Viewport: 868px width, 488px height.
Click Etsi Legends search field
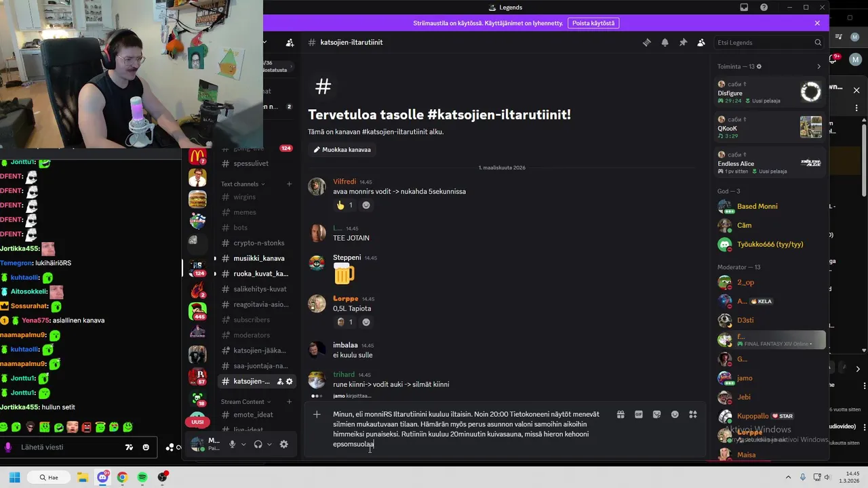(x=769, y=42)
